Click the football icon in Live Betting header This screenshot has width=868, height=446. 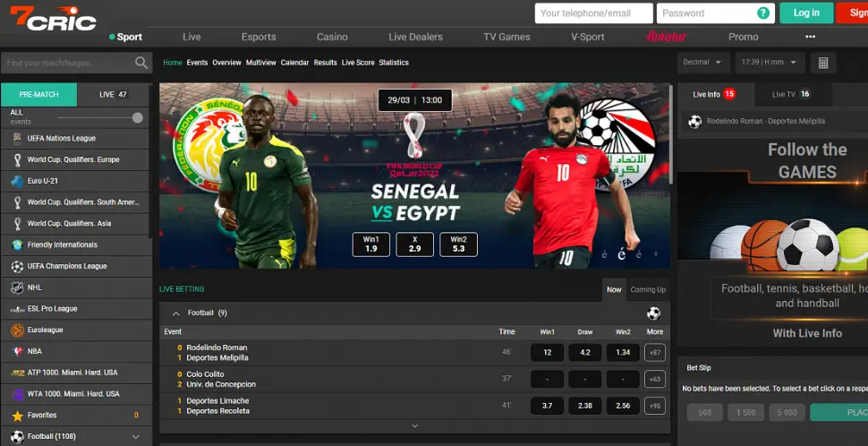(x=654, y=313)
